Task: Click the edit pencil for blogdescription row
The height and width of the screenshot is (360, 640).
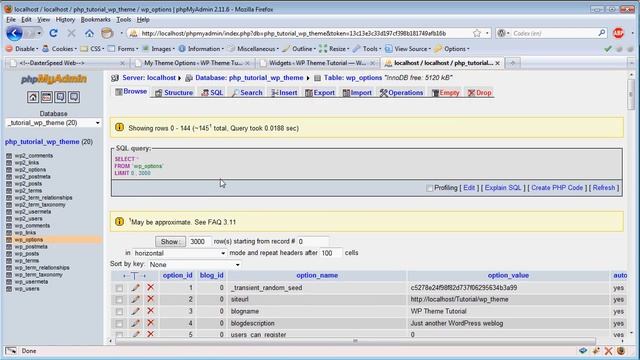Action: (x=136, y=323)
